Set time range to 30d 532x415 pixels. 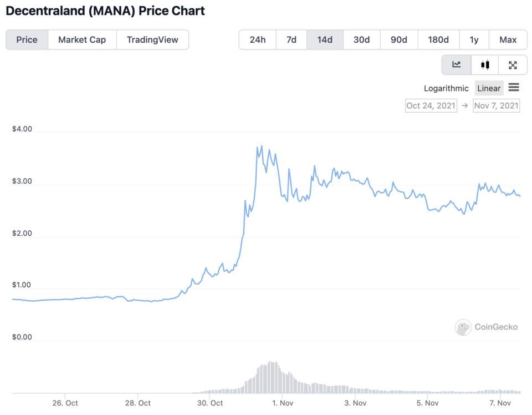[362, 40]
